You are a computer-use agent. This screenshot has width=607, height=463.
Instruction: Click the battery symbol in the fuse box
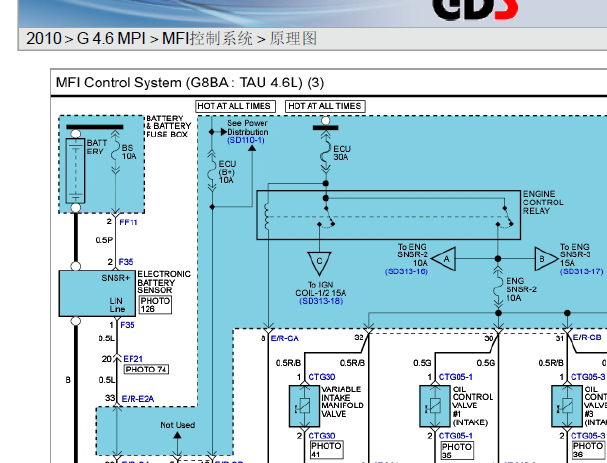(x=75, y=171)
